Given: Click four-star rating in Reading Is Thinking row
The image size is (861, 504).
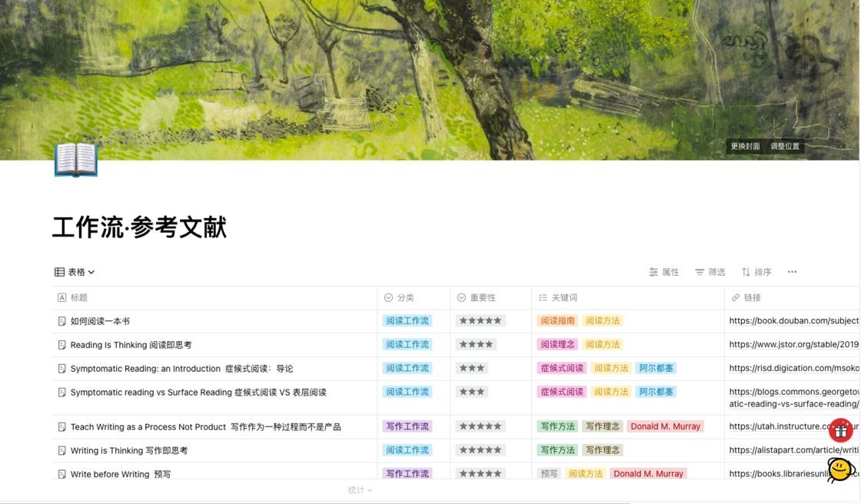Looking at the screenshot, I should [x=476, y=344].
